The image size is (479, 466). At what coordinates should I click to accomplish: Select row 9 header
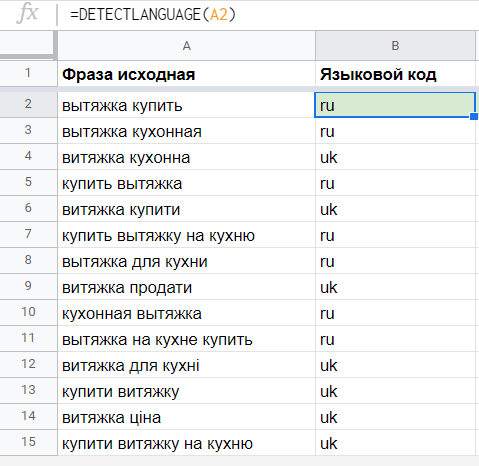(x=28, y=286)
